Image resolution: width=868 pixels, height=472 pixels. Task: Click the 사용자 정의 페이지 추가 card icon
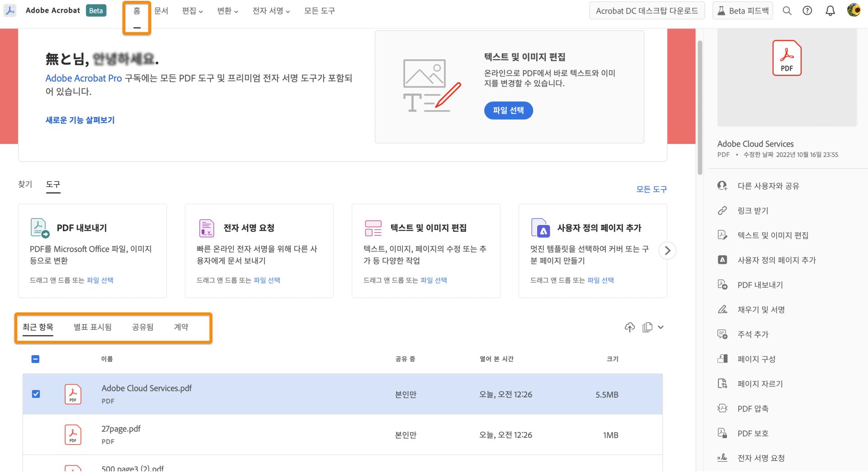[541, 228]
